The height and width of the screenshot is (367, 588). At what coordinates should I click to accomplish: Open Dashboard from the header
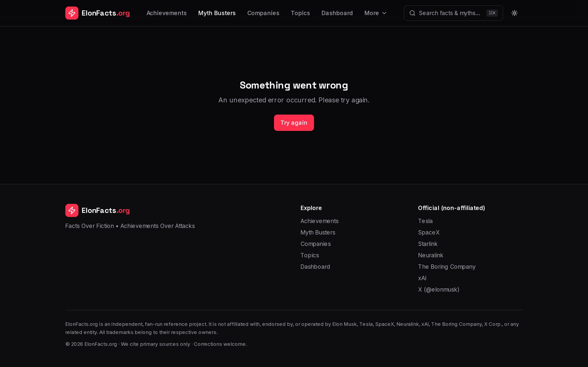(337, 13)
